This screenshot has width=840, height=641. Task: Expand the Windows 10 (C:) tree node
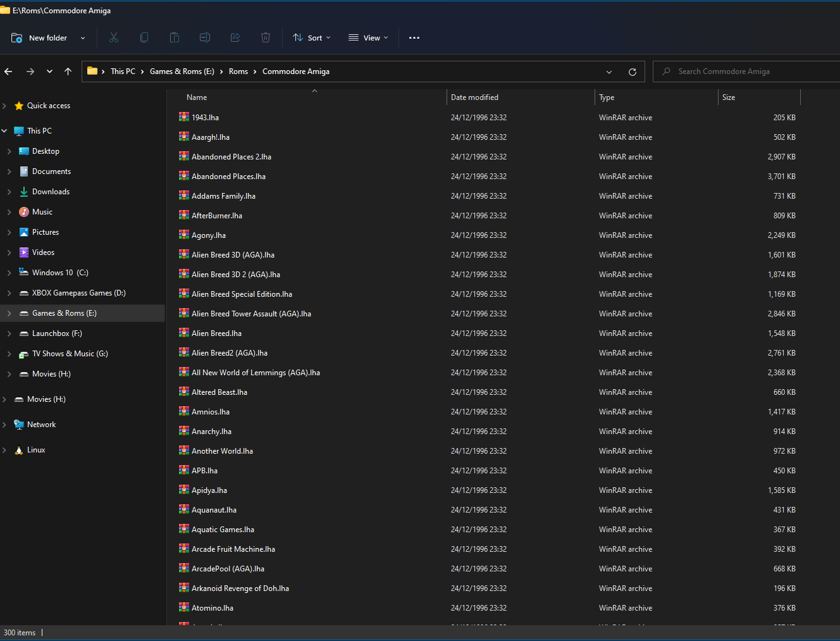[x=9, y=273]
